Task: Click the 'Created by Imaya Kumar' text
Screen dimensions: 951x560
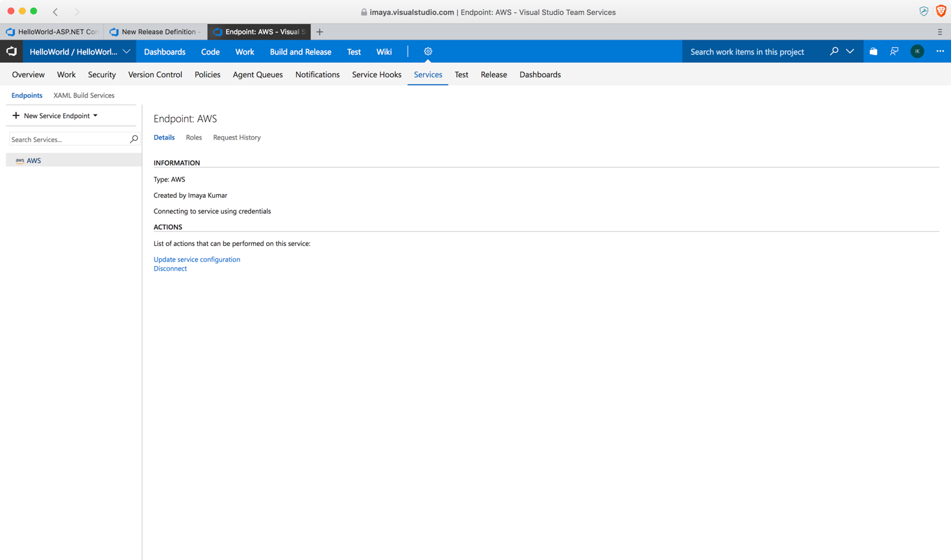Action: pyautogui.click(x=190, y=195)
